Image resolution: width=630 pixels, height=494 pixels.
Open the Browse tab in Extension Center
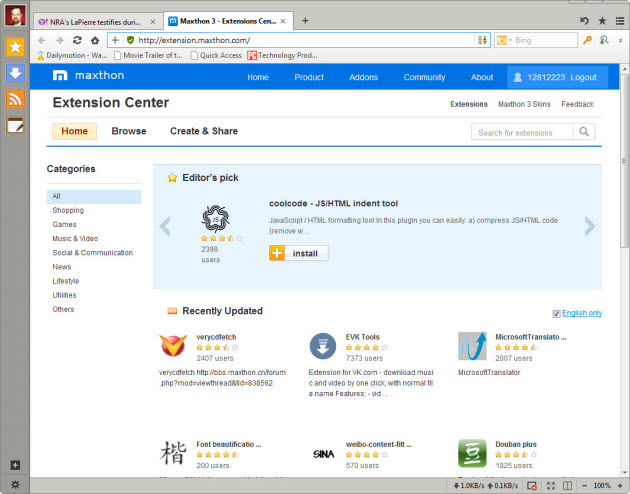[128, 131]
